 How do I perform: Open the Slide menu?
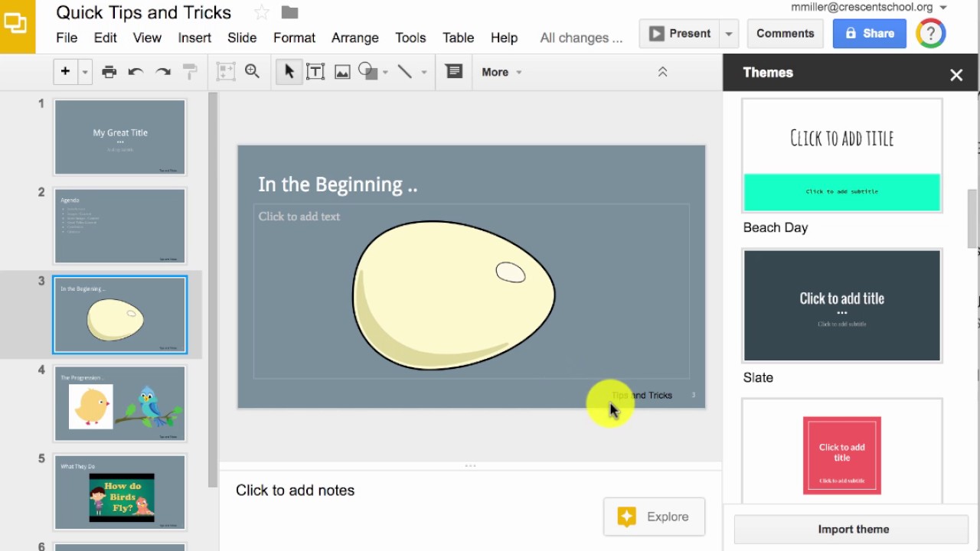(242, 37)
